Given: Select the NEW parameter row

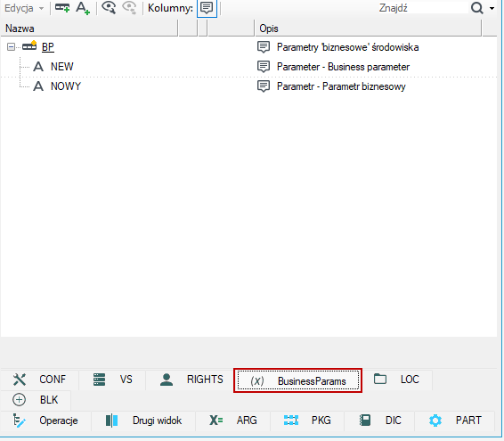Looking at the screenshot, I should [248, 67].
